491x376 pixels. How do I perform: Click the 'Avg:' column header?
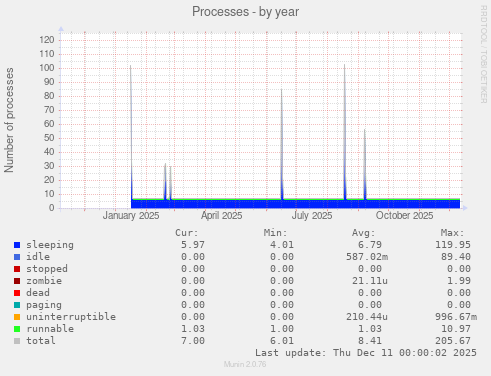(364, 233)
